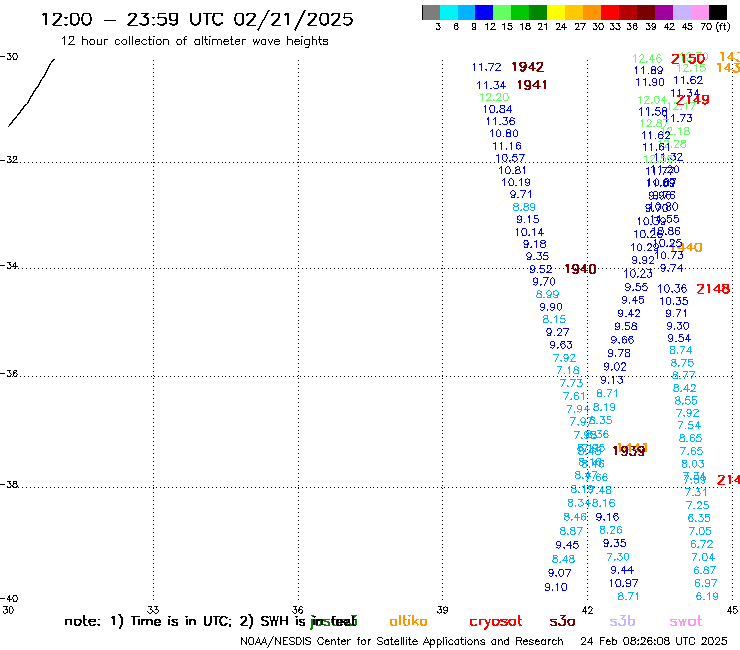The image size is (740, 650).
Task: Click the wave height value '10.23'
Action: (638, 274)
